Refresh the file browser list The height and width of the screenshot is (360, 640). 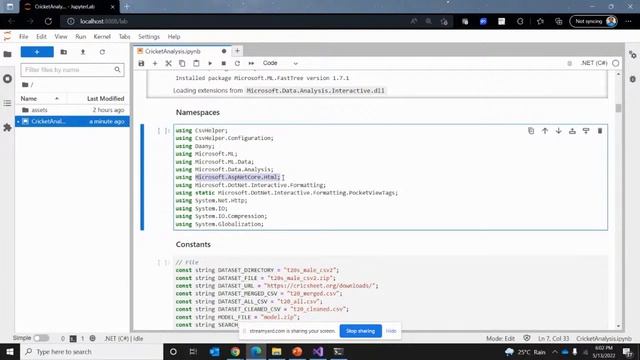102,52
